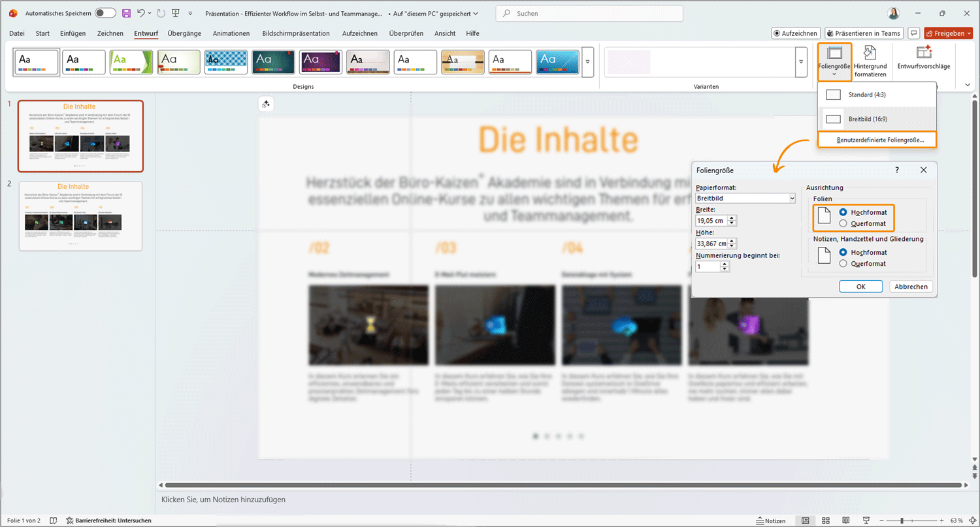Screen dimensions: 980x527
Task: Choose Standard (4:3) slide size
Action: 867,95
